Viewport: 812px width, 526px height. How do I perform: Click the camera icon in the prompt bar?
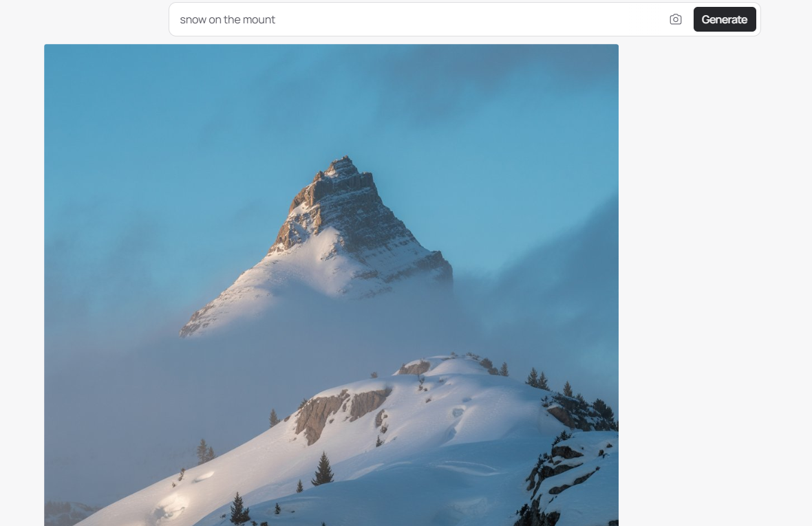click(x=675, y=20)
